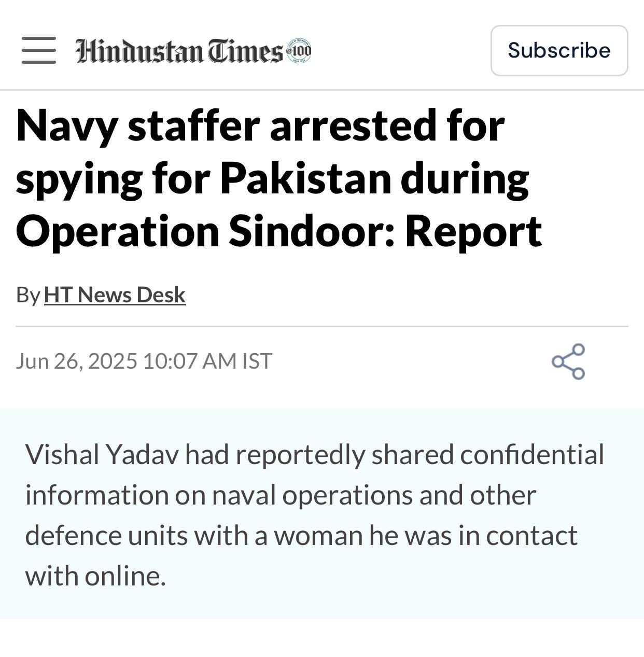Click 'defence units with a woman' line

pos(194,535)
